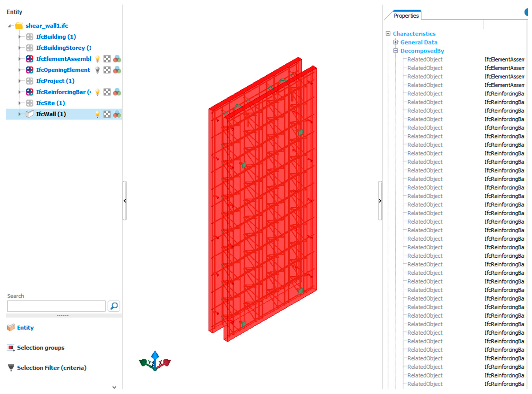Select the IfcProject (1) tree item
This screenshot has height=394, width=532.
[x=55, y=81]
